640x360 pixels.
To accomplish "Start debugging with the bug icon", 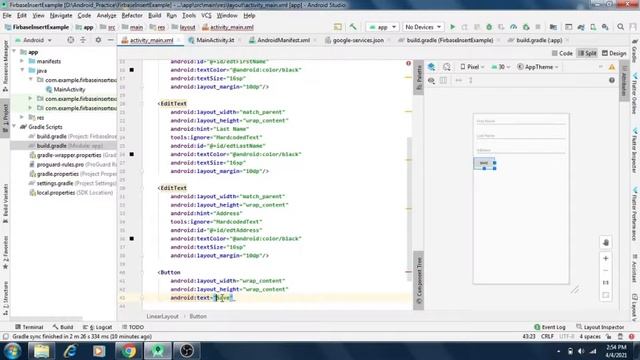I will coord(489,27).
